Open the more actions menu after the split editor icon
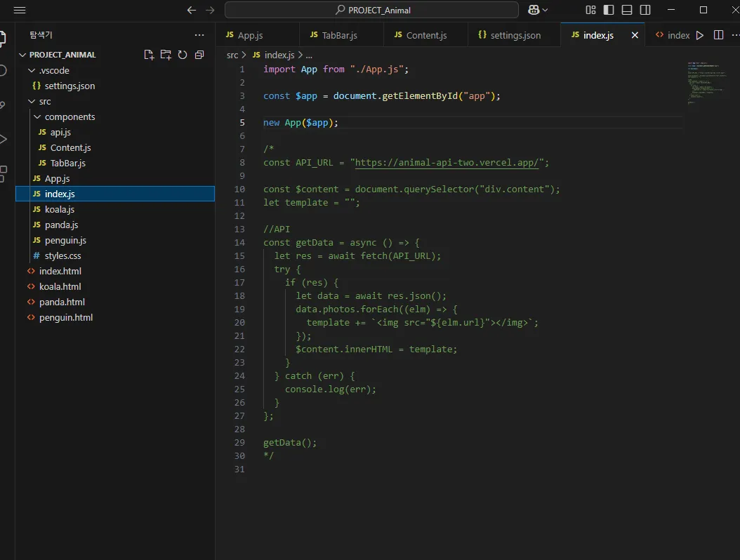The width and height of the screenshot is (740, 560). (x=735, y=35)
